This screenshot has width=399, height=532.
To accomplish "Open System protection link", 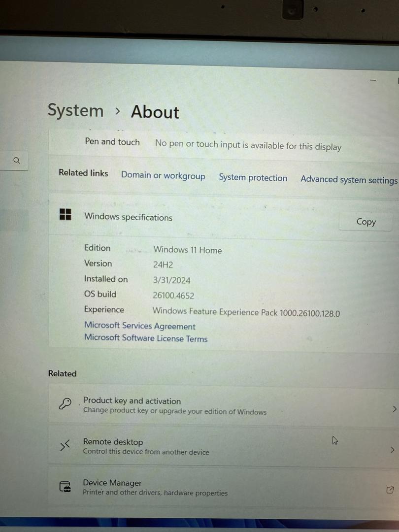I will (253, 178).
